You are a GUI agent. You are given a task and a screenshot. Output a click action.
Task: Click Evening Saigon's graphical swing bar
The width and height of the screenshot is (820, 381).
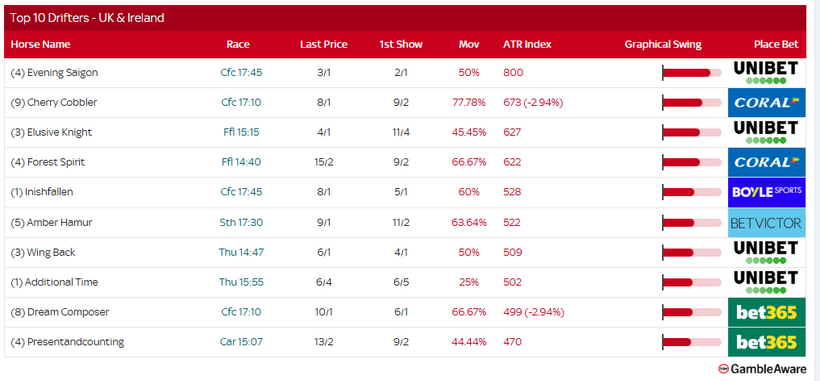click(691, 73)
